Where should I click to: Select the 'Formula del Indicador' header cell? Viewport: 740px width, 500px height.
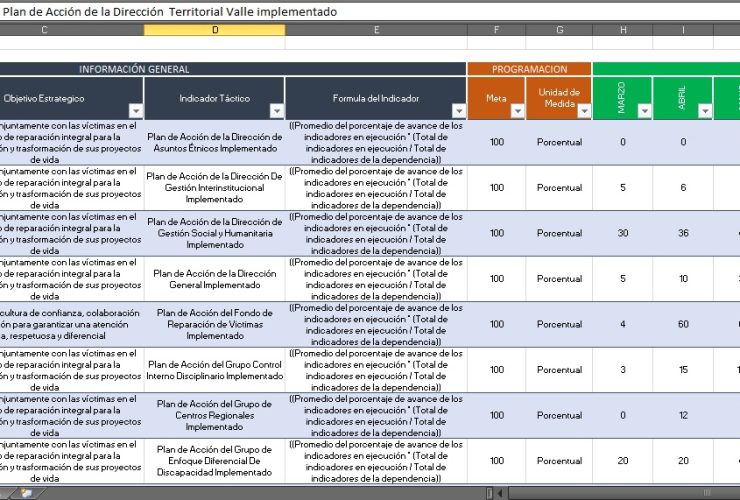pos(376,98)
